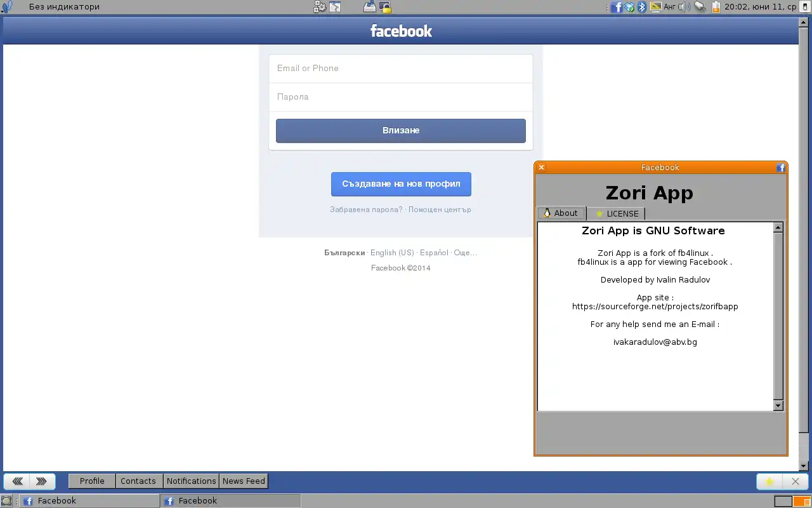The image size is (812, 508).
Task: Click the lock screen launcher icon
Action: tap(384, 7)
